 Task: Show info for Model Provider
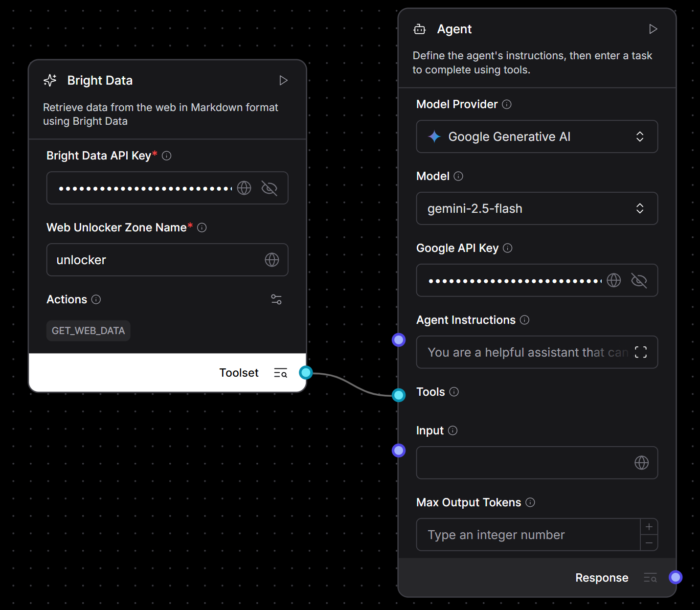pyautogui.click(x=507, y=104)
